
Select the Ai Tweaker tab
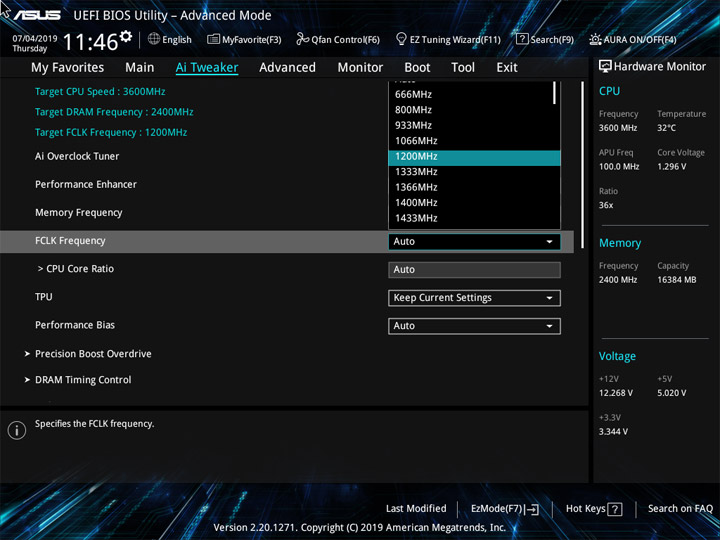[x=207, y=68]
